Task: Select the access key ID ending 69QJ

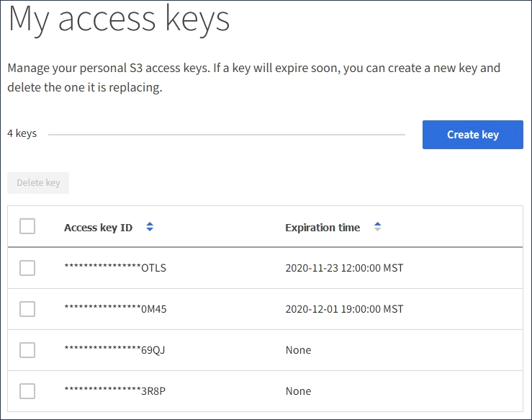Action: pos(115,351)
